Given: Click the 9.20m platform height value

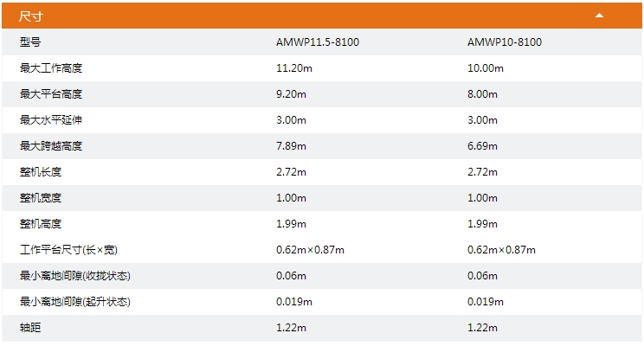Looking at the screenshot, I should tap(291, 94).
